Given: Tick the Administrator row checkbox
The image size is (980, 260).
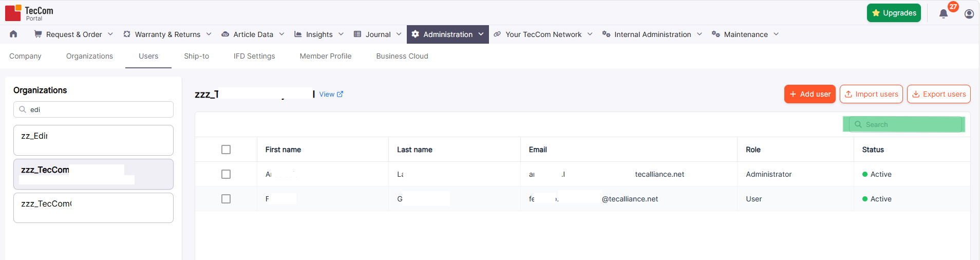Looking at the screenshot, I should 226,174.
